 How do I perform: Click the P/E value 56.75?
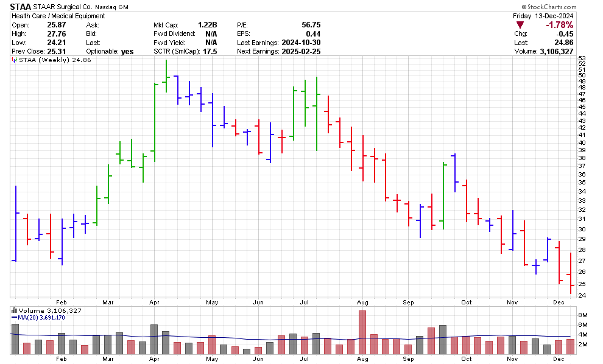(311, 25)
